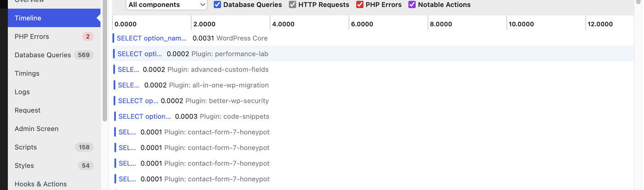This screenshot has height=190, width=644.
Task: Click the 10.0000 timeline marker
Action: pos(522,24)
